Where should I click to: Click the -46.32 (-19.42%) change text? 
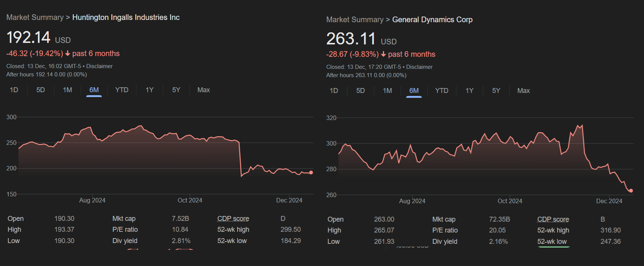coord(35,53)
